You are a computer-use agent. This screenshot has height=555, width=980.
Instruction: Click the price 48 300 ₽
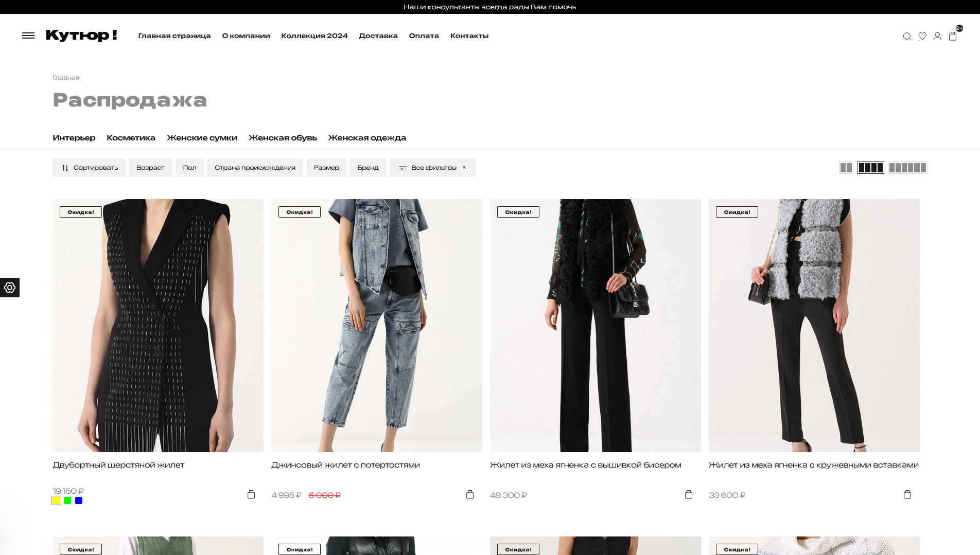pyautogui.click(x=509, y=495)
